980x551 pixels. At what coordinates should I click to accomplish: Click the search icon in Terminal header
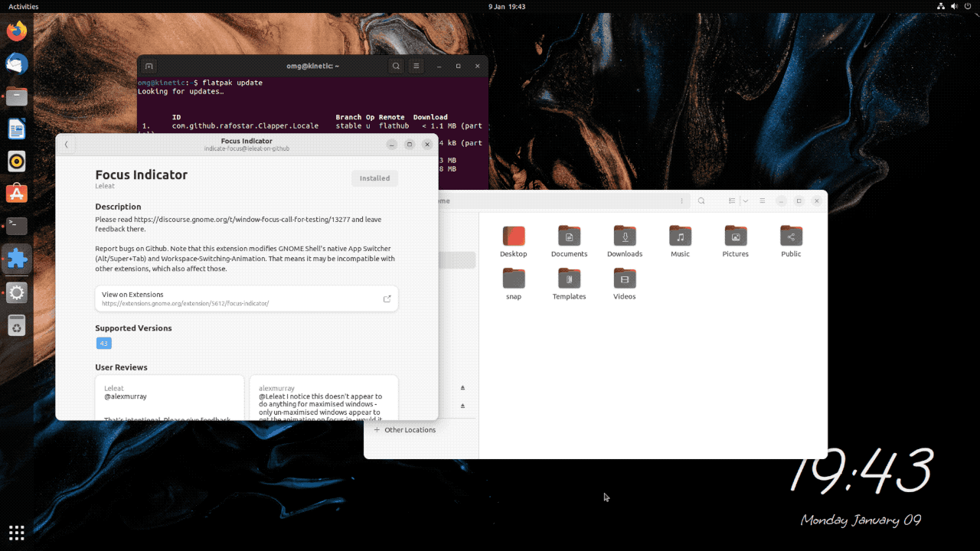coord(396,66)
